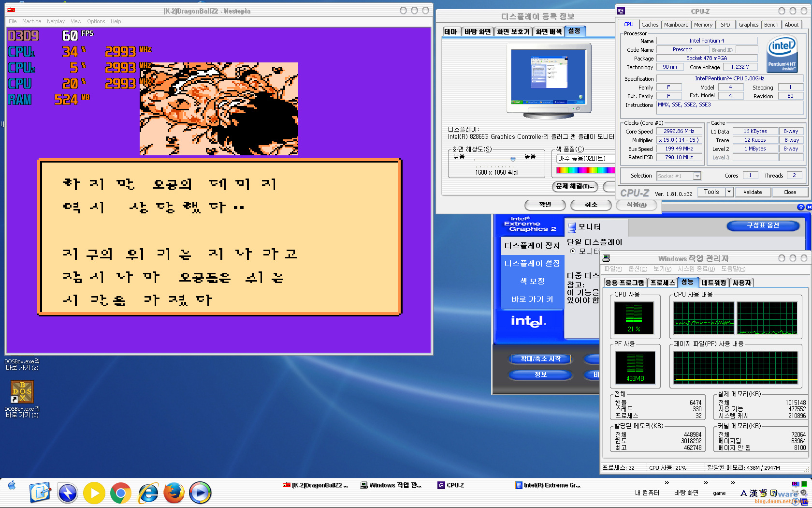Expand the chevron above game toolbar

(733, 482)
